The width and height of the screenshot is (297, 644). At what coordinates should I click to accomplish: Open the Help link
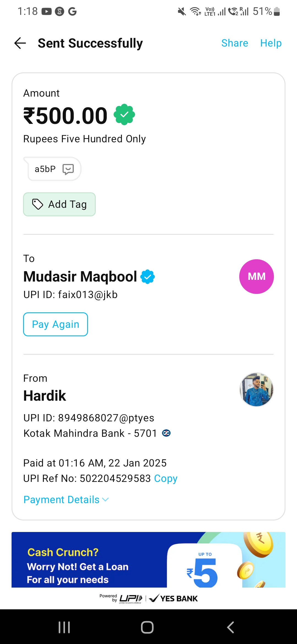(271, 43)
